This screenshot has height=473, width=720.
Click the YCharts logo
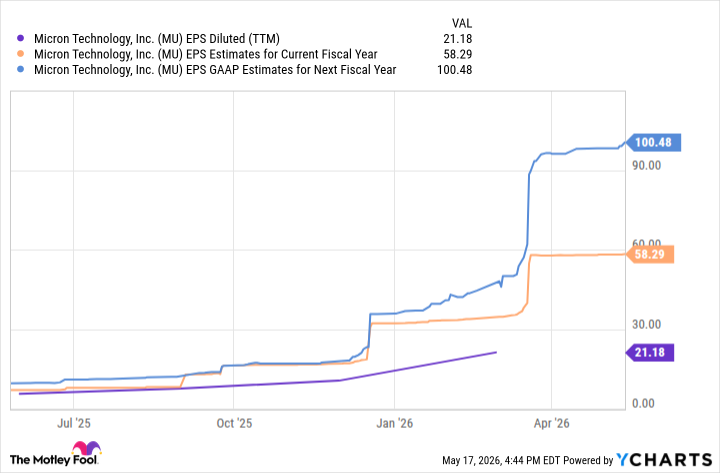[664, 460]
